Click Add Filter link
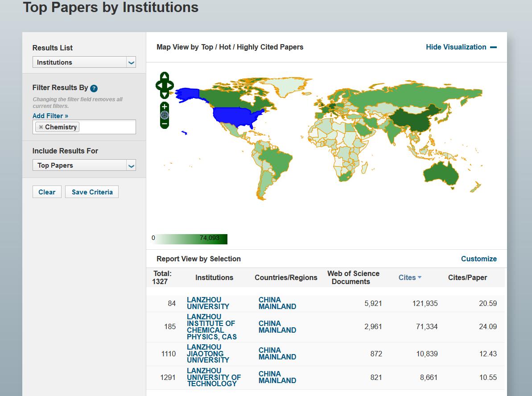The width and height of the screenshot is (532, 396). click(50, 116)
